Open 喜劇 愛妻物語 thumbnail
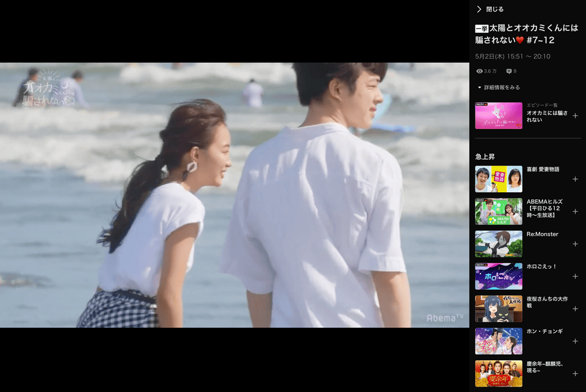The height and width of the screenshot is (392, 586). [499, 179]
